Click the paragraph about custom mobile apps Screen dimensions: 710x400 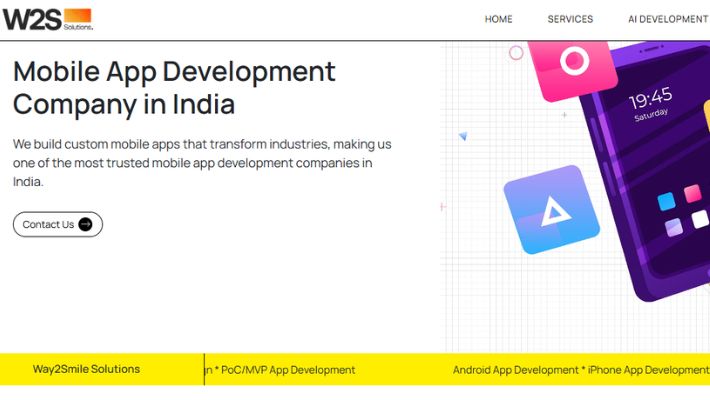[x=202, y=163]
